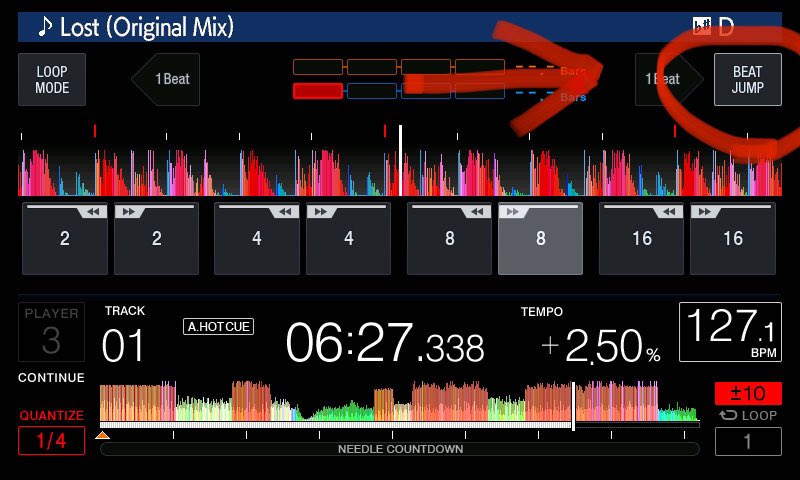Select the LOOP value 1 box
The height and width of the screenshot is (480, 800).
(748, 441)
